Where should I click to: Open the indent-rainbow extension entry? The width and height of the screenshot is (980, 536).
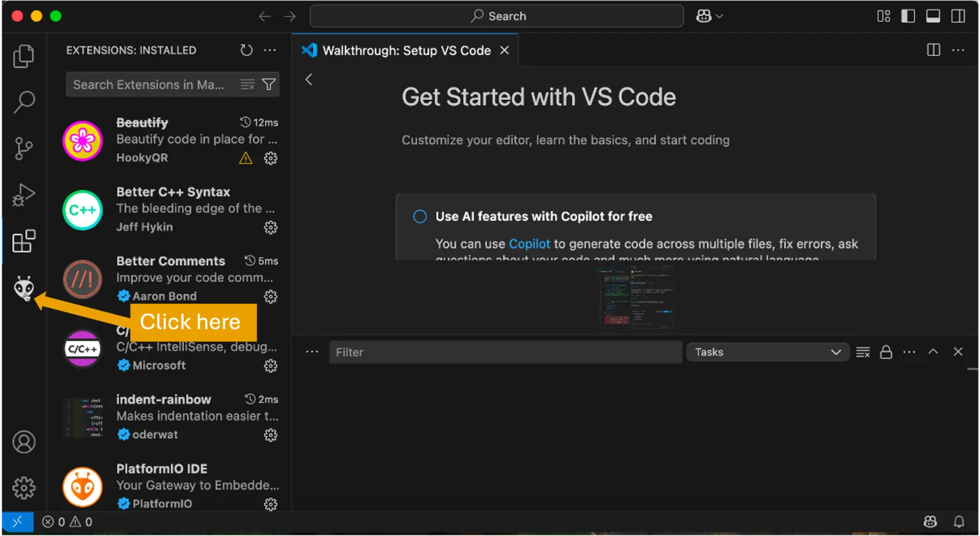coord(170,417)
